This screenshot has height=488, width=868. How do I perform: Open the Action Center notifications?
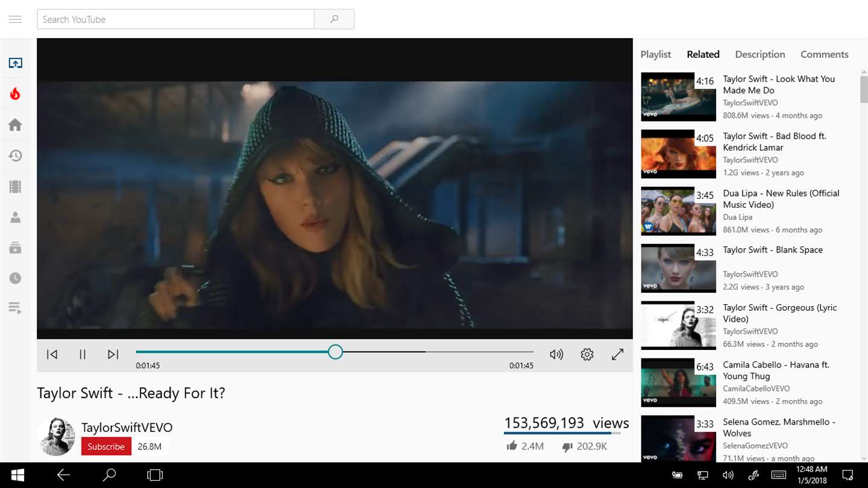[848, 475]
